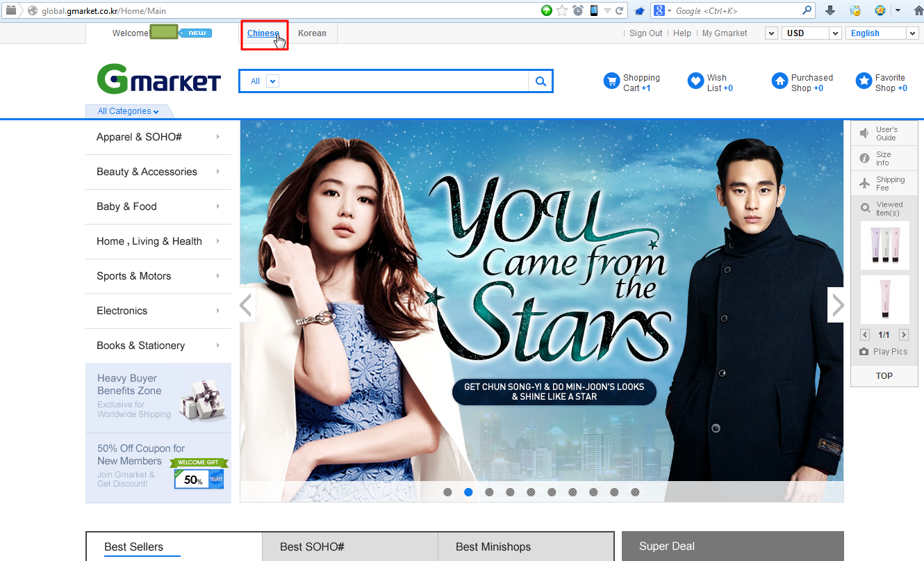This screenshot has width=924, height=561.
Task: Open the browser Downloads arrow icon
Action: point(830,10)
